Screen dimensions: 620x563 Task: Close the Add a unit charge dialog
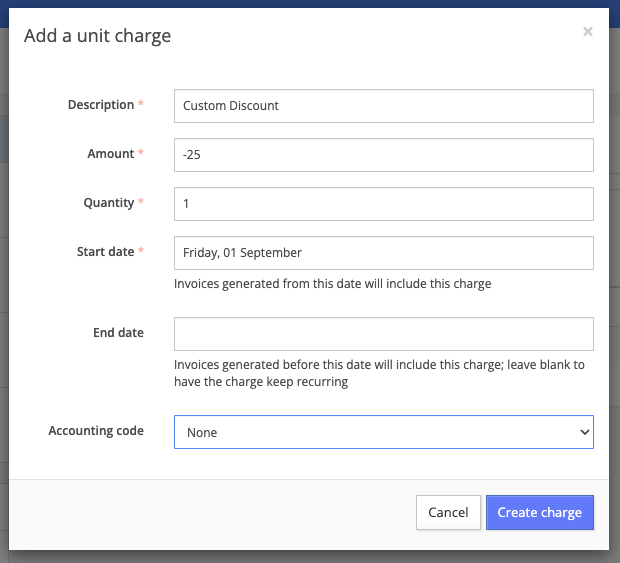pyautogui.click(x=588, y=32)
